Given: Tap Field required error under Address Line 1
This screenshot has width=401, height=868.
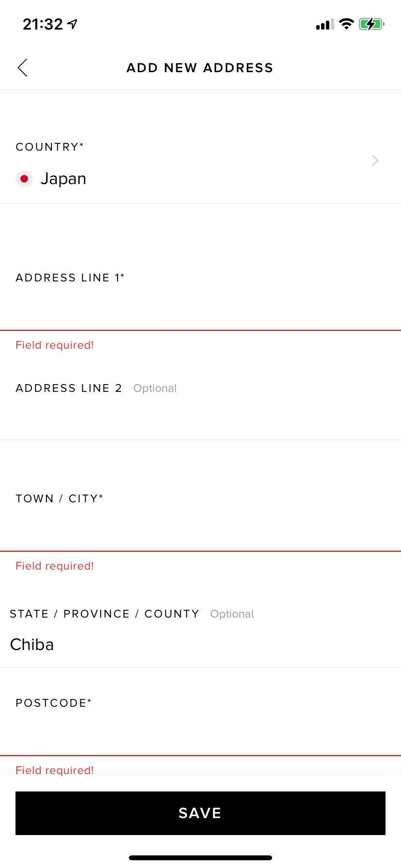Looking at the screenshot, I should click(55, 345).
